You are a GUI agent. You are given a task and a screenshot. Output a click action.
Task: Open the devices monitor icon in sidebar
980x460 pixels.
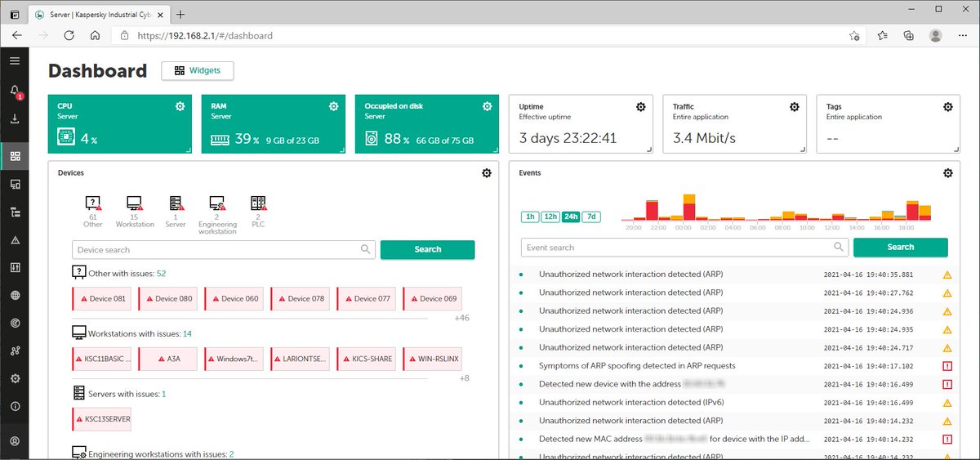[x=14, y=185]
